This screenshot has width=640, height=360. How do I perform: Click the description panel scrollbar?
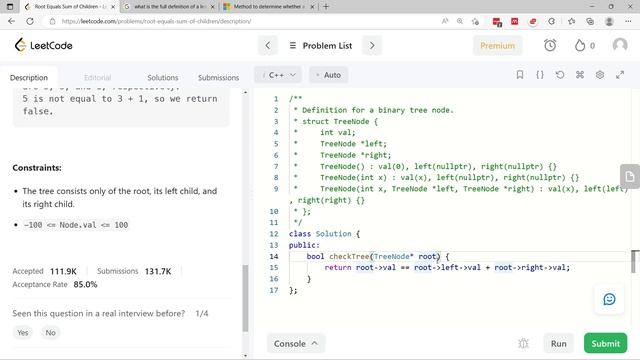tap(245, 298)
